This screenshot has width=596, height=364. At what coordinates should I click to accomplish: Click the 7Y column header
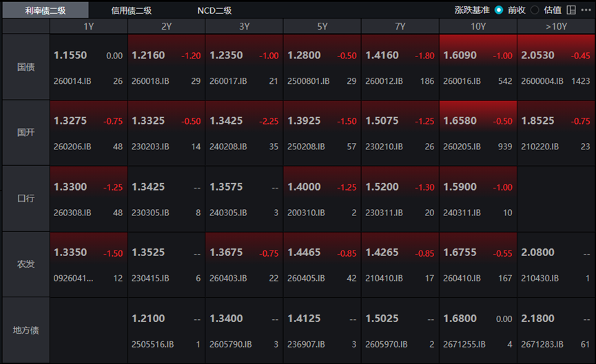(400, 27)
